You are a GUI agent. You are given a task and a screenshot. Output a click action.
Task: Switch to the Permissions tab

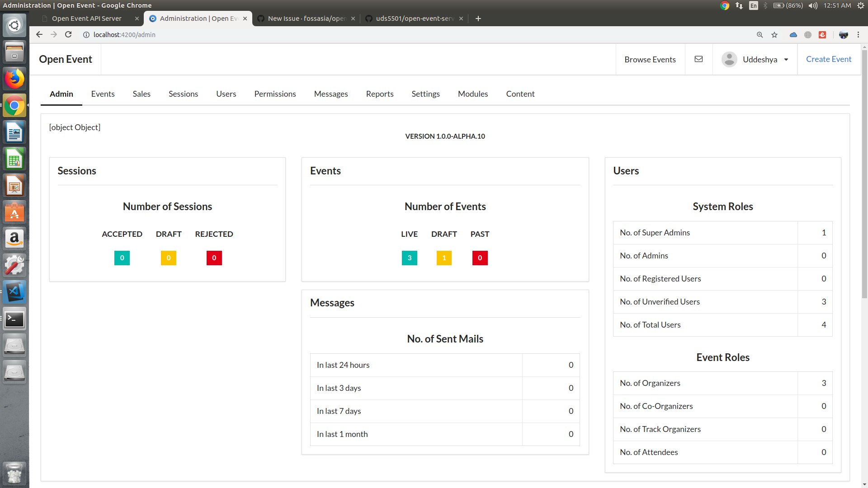click(x=275, y=94)
